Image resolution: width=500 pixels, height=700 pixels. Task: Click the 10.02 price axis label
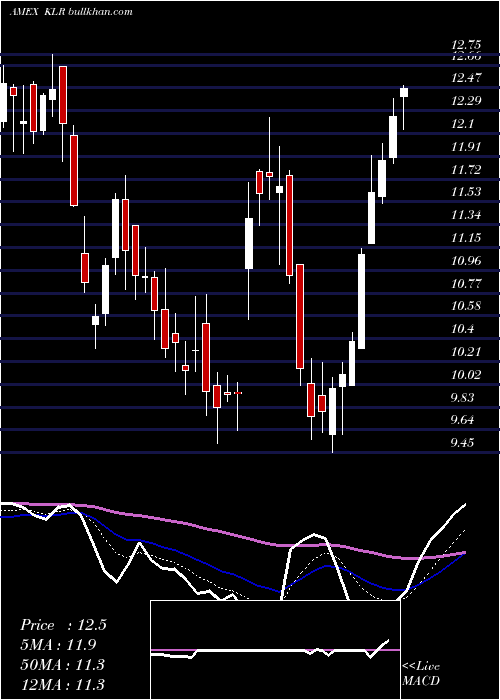pyautogui.click(x=466, y=375)
